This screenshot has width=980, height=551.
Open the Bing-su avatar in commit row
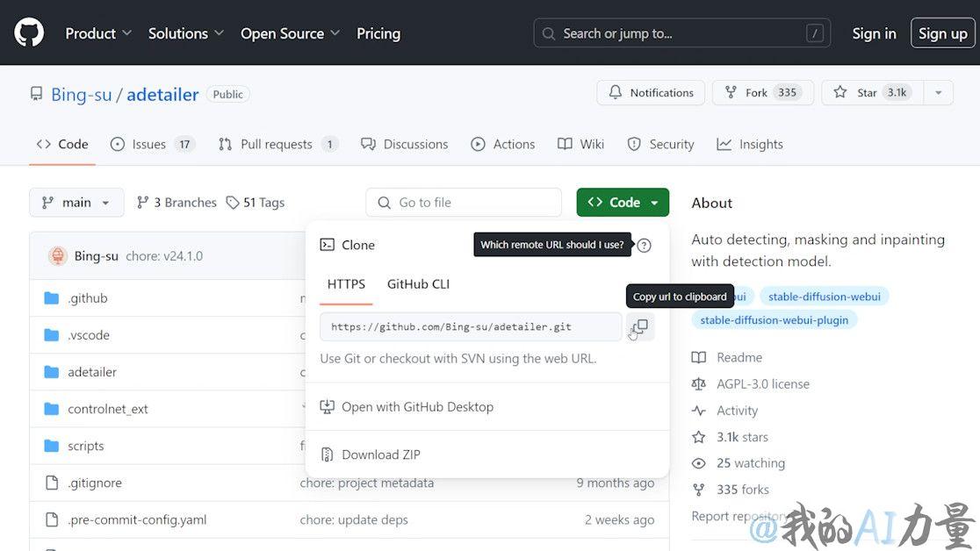point(57,255)
